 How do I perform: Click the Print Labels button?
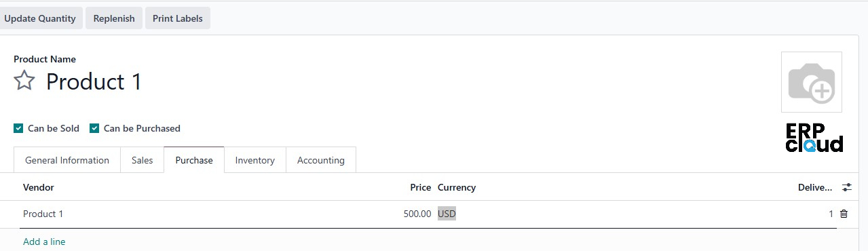pos(178,18)
